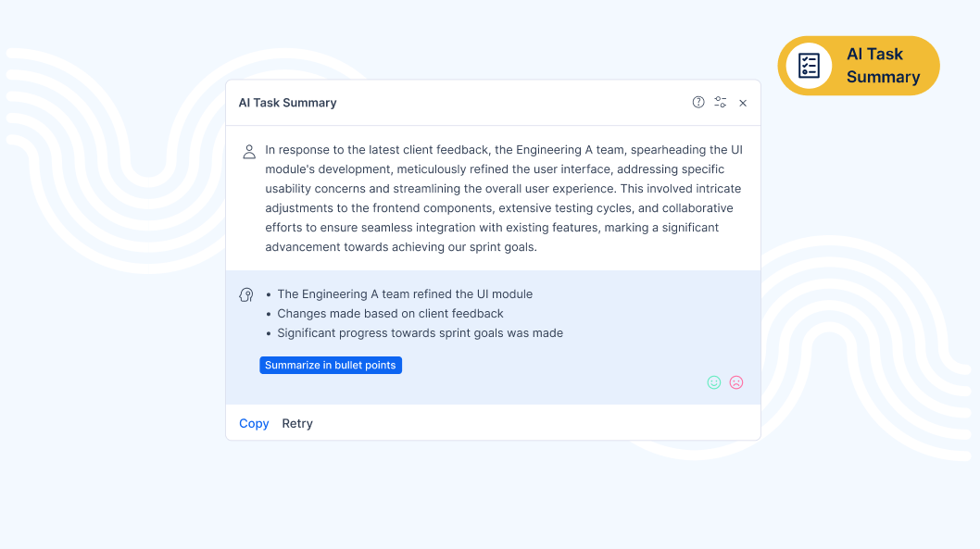Click the bullet mentioning client feedback
980x549 pixels.
pyautogui.click(x=390, y=313)
